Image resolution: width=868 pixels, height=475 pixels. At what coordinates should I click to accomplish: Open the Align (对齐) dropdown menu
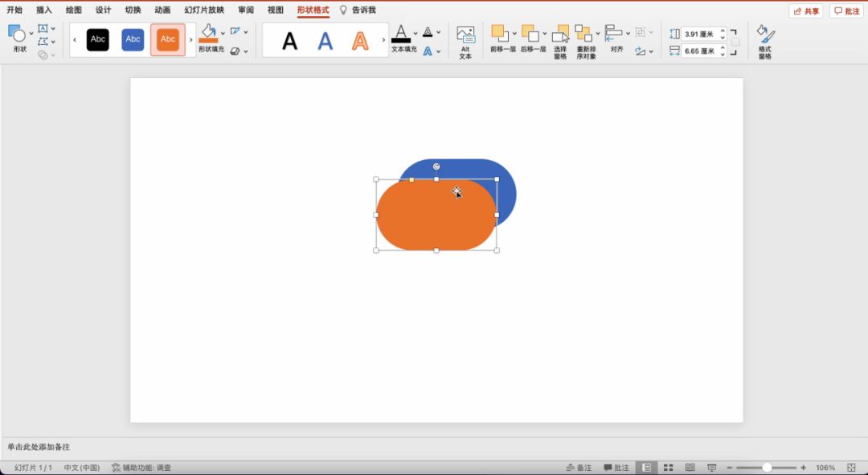(627, 33)
